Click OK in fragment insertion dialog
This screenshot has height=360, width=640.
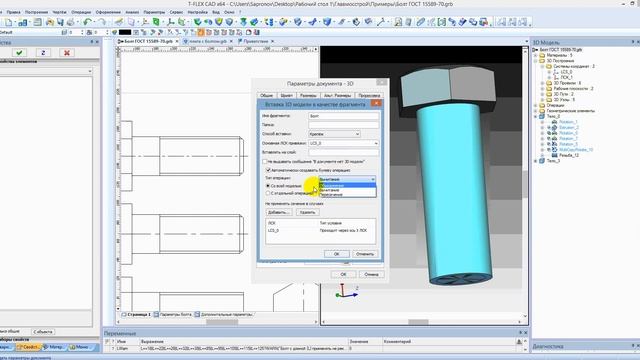(336, 254)
